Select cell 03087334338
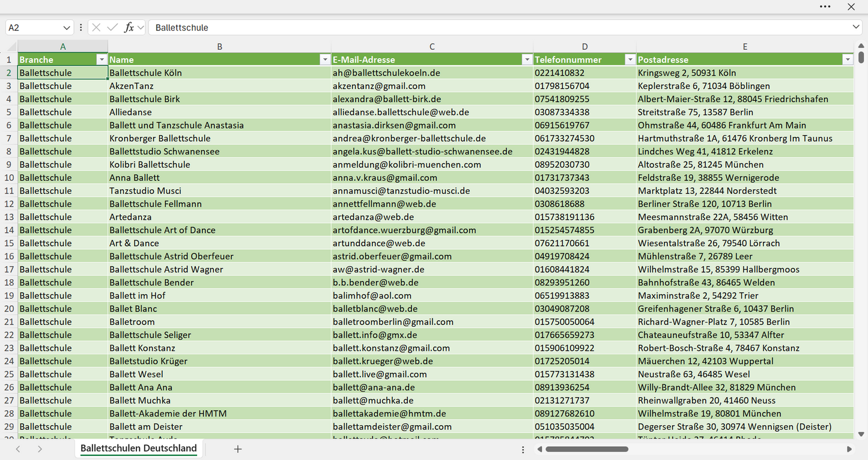The height and width of the screenshot is (460, 868). [x=584, y=112]
